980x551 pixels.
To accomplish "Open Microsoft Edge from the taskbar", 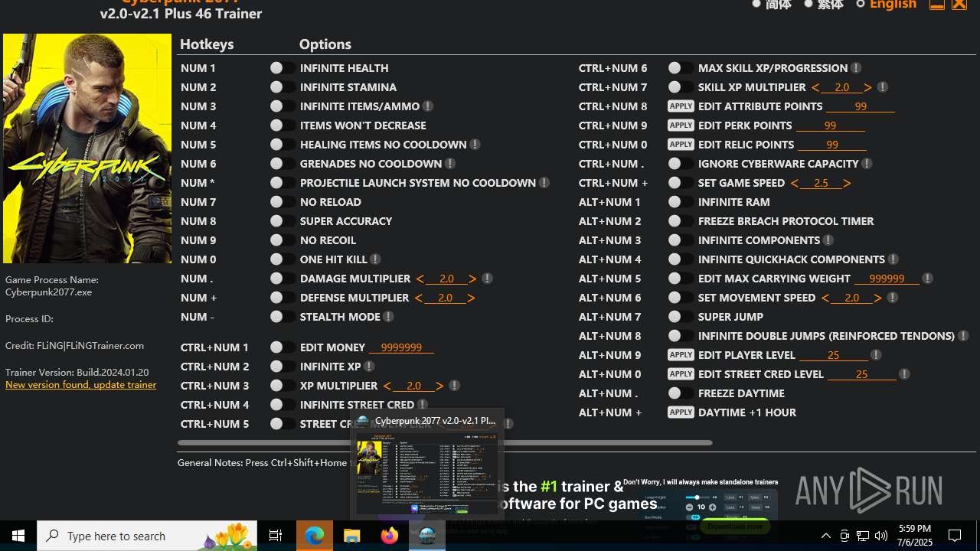I will 315,536.
